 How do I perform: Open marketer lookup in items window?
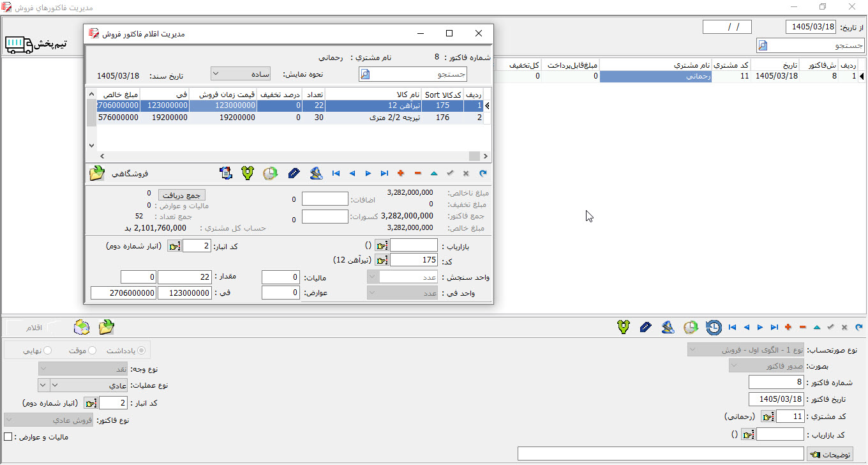coord(382,246)
